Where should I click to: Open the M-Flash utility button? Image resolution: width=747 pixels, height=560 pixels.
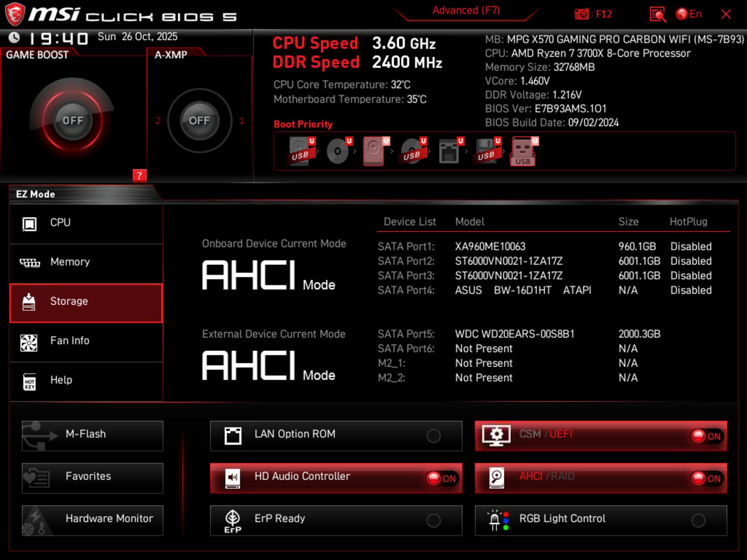click(x=93, y=434)
